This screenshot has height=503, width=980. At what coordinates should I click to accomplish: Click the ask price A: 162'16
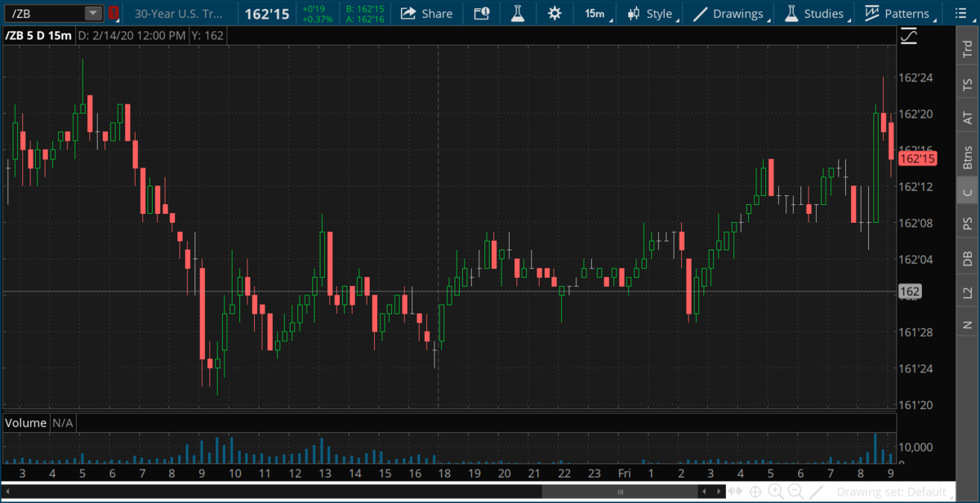point(365,18)
